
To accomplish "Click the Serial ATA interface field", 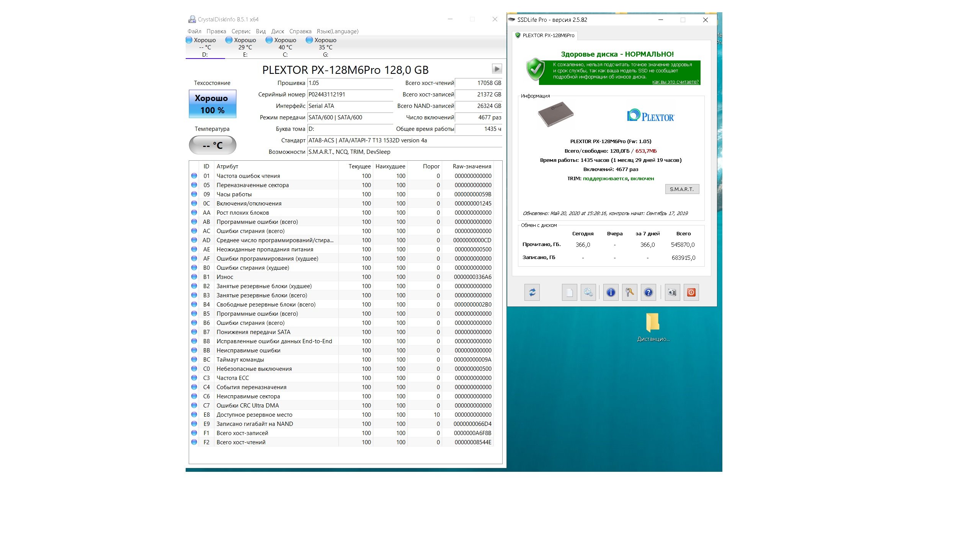I will click(350, 106).
